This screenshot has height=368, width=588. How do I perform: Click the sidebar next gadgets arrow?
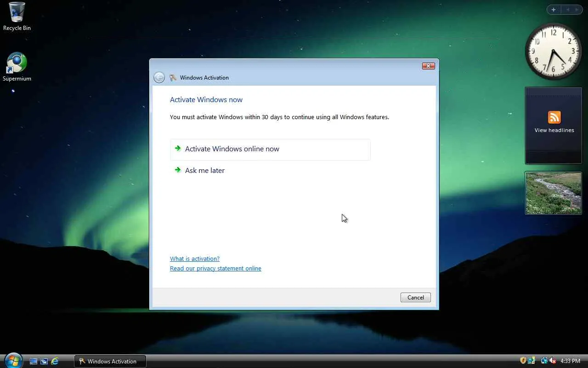(577, 10)
